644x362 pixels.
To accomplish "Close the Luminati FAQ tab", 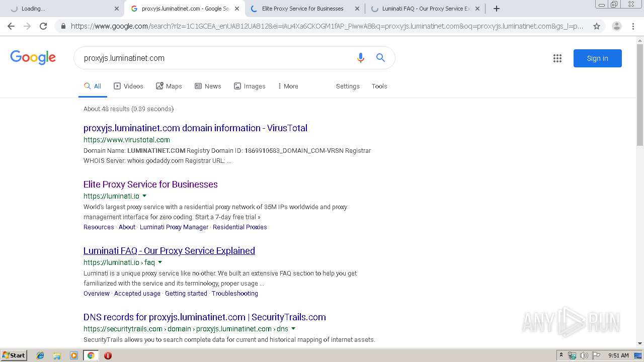I will click(477, 9).
